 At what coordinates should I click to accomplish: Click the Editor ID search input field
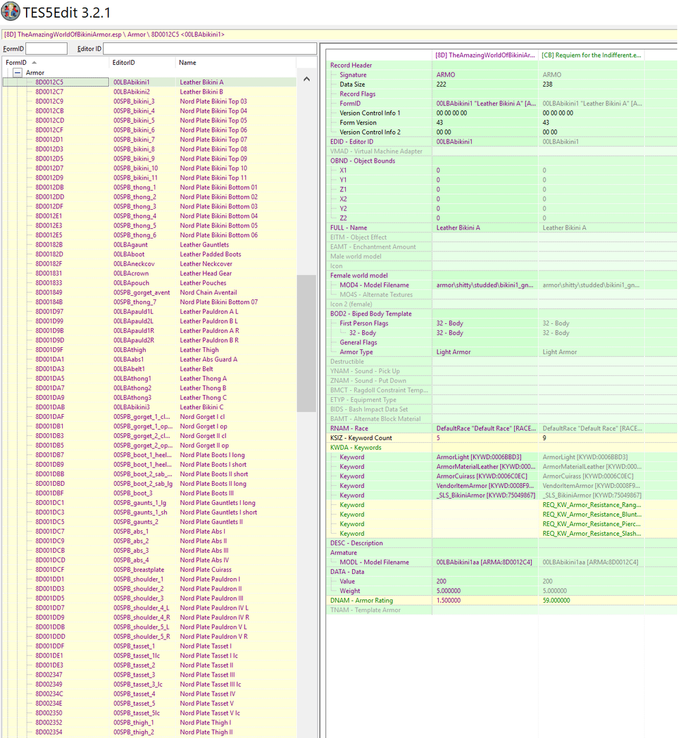tap(209, 49)
